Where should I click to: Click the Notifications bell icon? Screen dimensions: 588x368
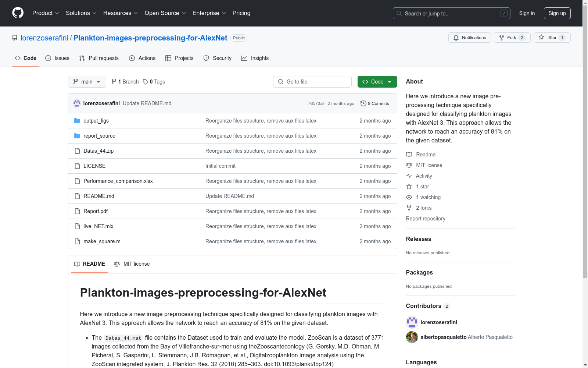[x=456, y=38]
